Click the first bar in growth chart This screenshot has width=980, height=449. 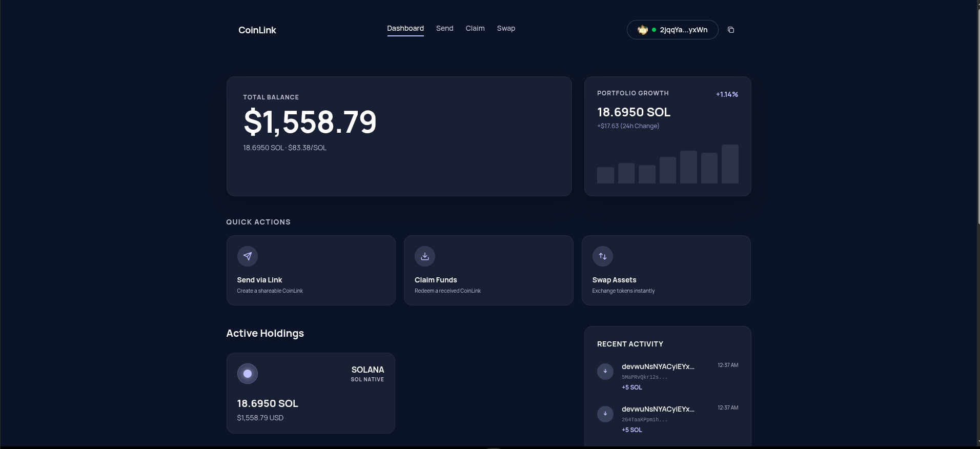click(x=605, y=175)
